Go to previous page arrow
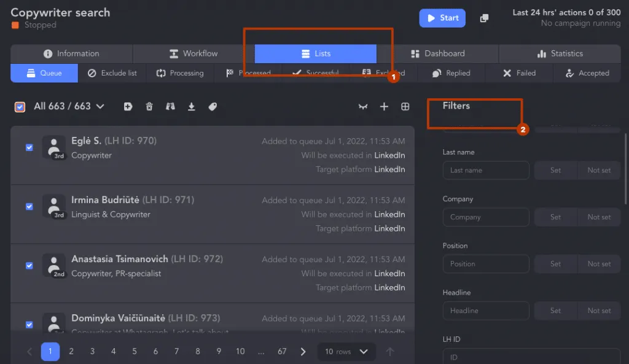The height and width of the screenshot is (364, 629). (29, 352)
